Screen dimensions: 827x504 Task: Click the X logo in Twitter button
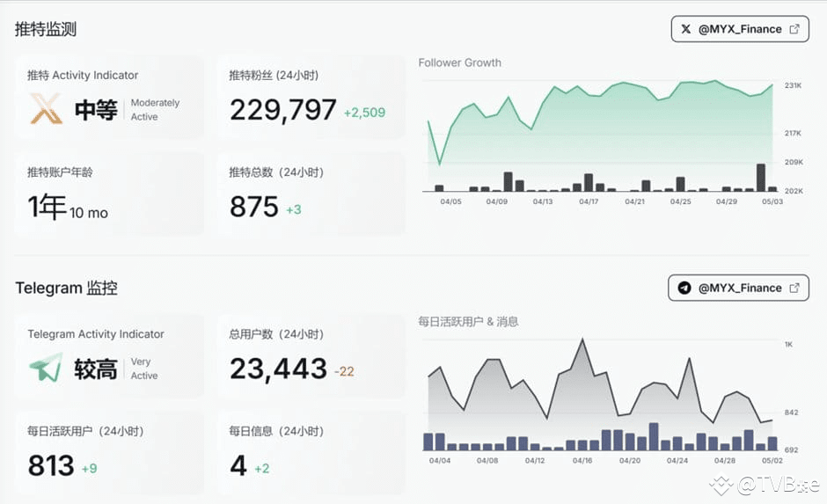tap(685, 29)
